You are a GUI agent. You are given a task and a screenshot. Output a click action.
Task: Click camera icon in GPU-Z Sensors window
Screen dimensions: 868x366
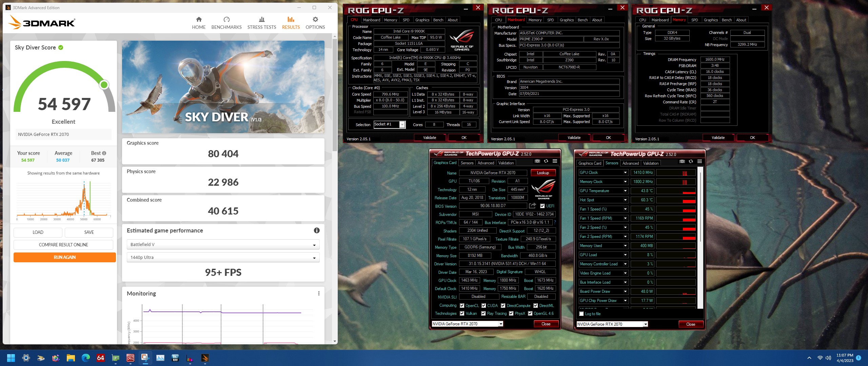click(x=682, y=162)
